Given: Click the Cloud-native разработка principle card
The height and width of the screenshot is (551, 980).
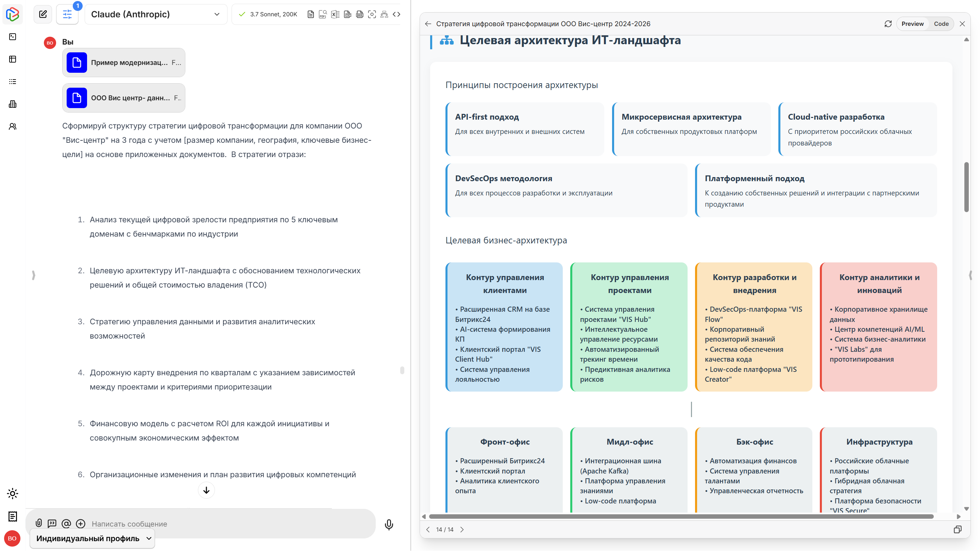Looking at the screenshot, I should (858, 129).
